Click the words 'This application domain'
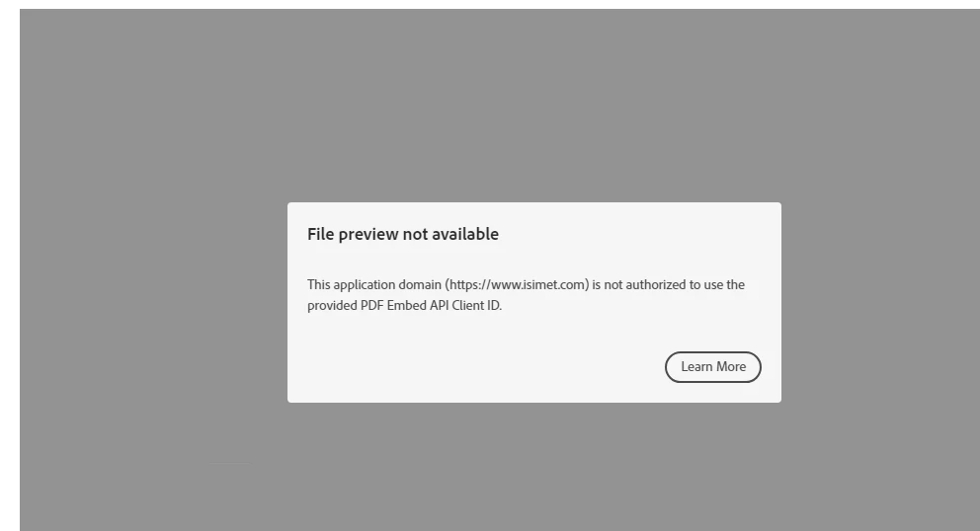The image size is (980, 531). pyautogui.click(x=374, y=285)
